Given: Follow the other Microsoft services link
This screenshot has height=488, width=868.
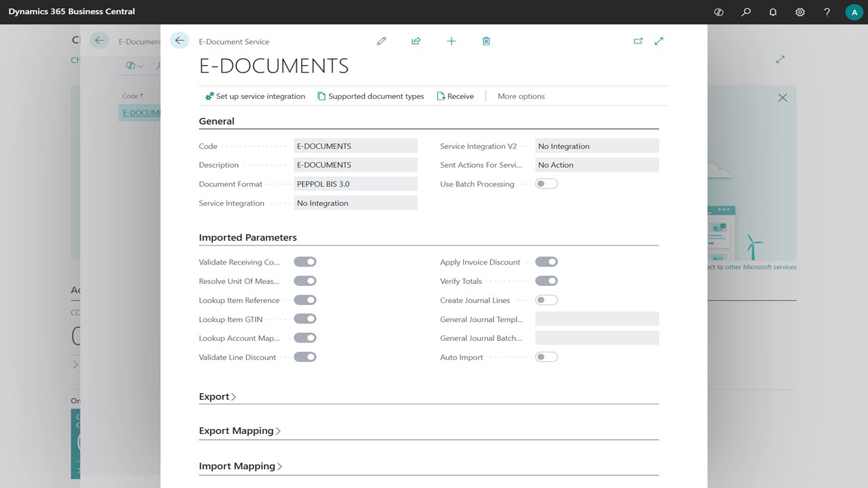Looking at the screenshot, I should click(761, 267).
